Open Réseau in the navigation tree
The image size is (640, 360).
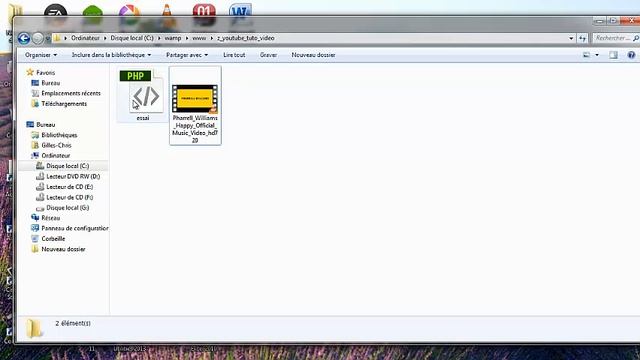click(x=51, y=218)
